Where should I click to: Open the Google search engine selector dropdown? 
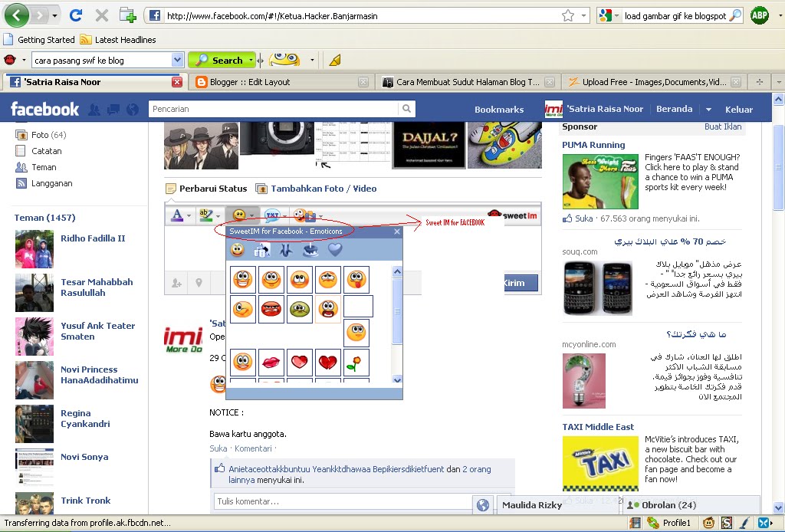617,16
